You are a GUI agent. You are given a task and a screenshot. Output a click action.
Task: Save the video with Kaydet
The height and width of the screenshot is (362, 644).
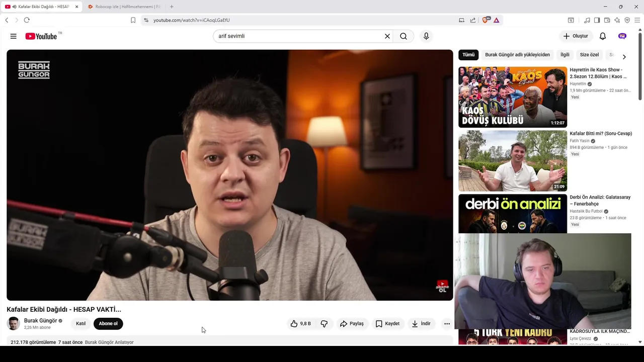(x=387, y=324)
